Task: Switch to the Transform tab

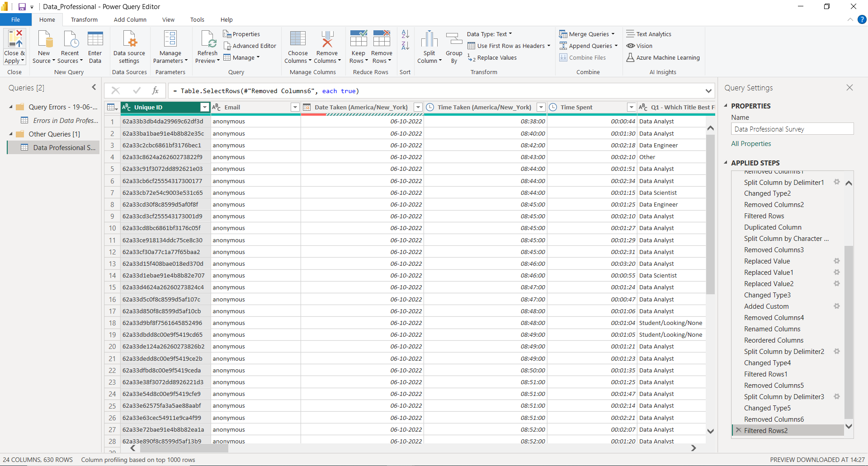Action: (x=84, y=20)
